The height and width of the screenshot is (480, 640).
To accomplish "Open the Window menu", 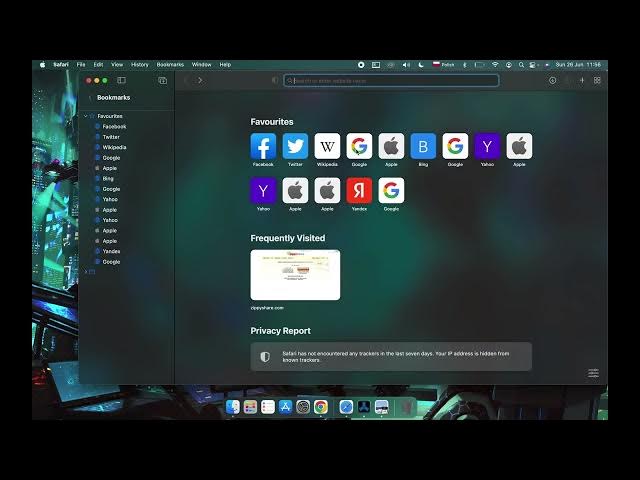I will tap(202, 64).
